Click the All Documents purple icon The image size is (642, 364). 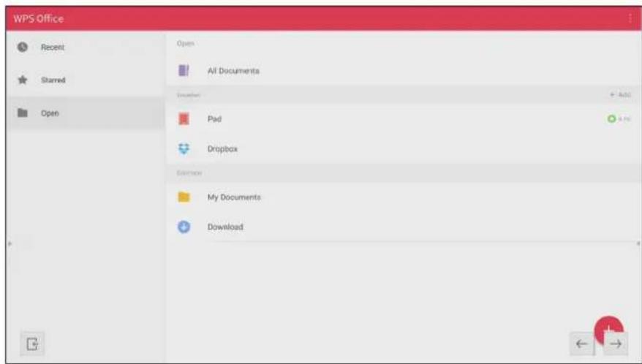[x=184, y=70]
